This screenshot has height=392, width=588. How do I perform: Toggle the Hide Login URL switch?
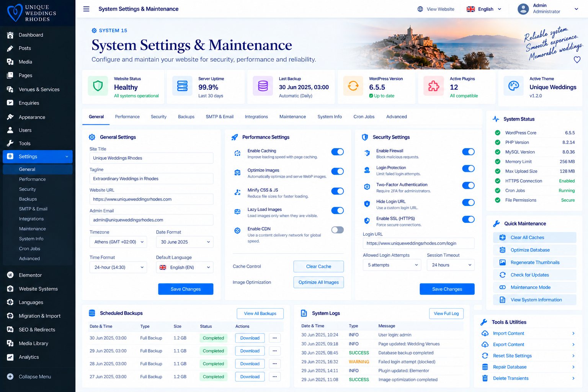tap(469, 203)
